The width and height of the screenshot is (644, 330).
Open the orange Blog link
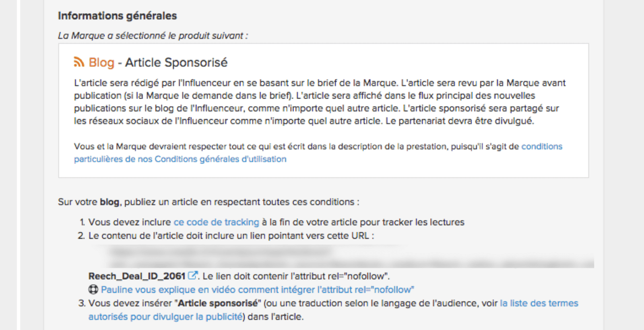pos(101,62)
